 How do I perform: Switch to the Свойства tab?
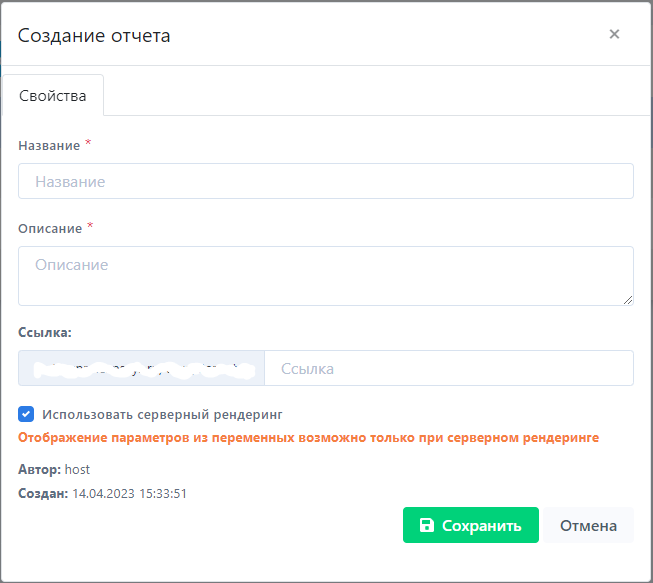[53, 96]
